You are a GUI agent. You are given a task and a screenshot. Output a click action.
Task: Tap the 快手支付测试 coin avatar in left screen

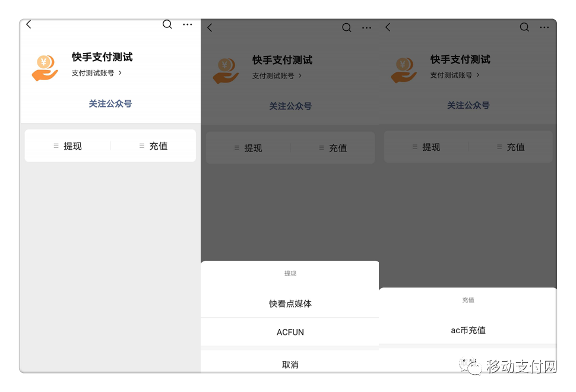coord(45,67)
